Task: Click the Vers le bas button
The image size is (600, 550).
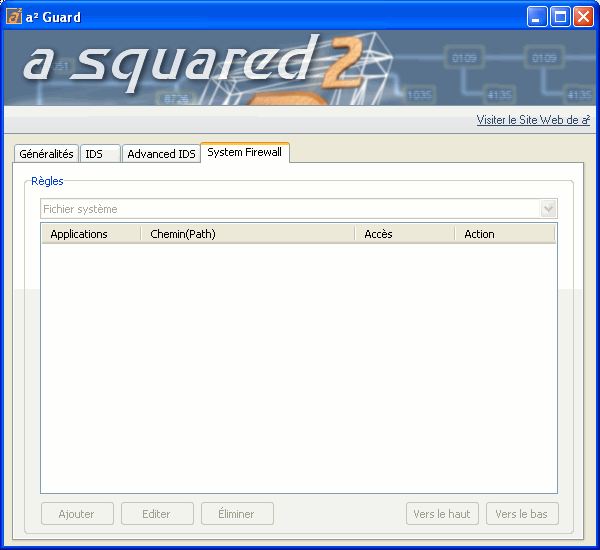Action: [522, 514]
